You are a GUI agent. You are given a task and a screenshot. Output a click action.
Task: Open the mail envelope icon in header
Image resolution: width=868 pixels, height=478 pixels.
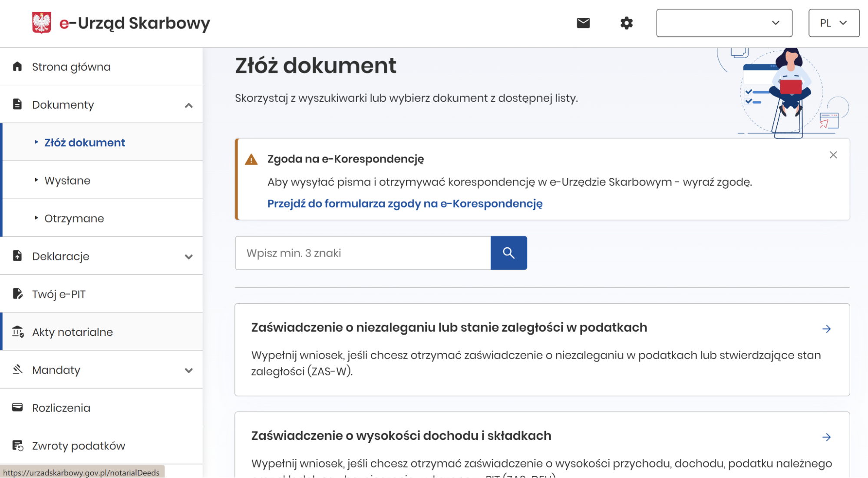tap(583, 23)
